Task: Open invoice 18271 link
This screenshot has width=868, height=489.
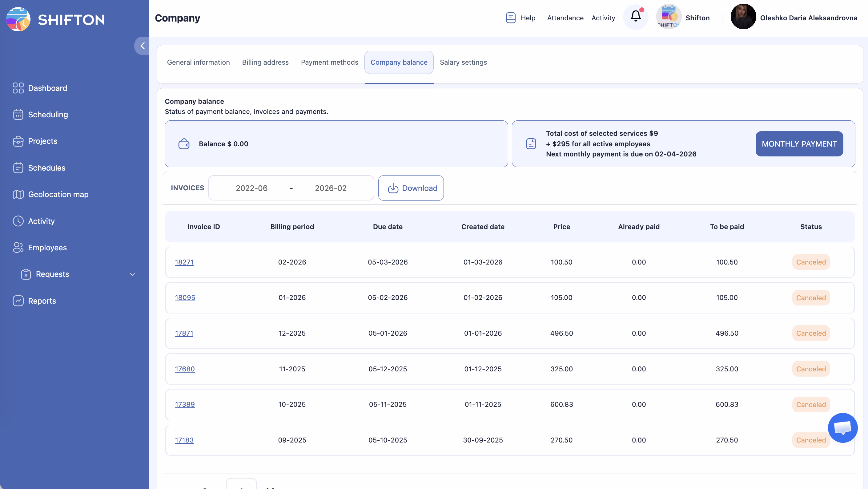Action: (184, 262)
